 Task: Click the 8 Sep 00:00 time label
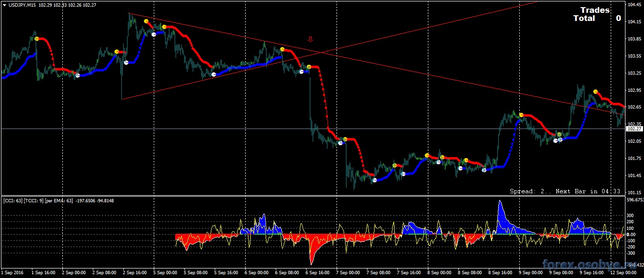point(440,273)
